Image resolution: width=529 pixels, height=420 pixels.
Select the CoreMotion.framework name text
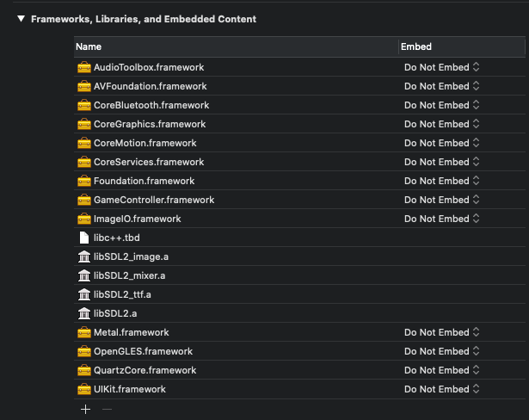coord(145,143)
